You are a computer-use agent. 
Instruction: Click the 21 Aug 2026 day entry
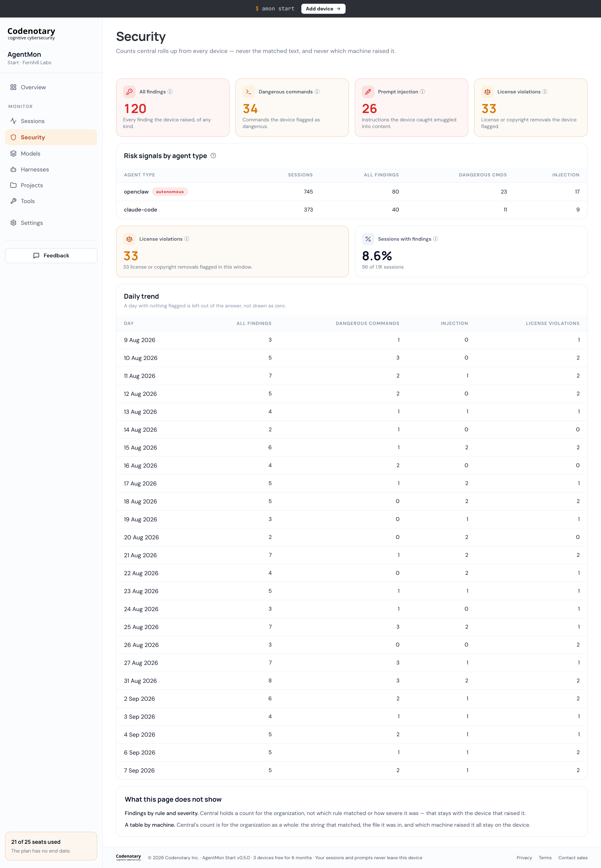[351, 555]
